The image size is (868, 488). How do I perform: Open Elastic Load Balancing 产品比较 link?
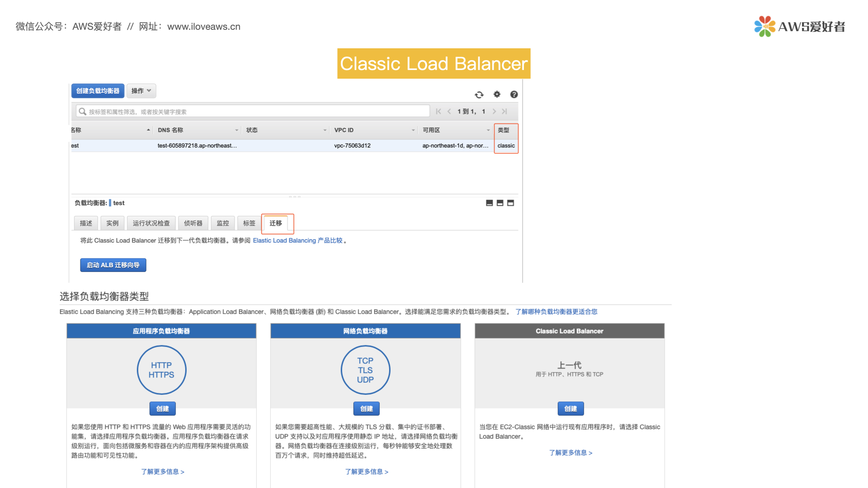tap(297, 240)
